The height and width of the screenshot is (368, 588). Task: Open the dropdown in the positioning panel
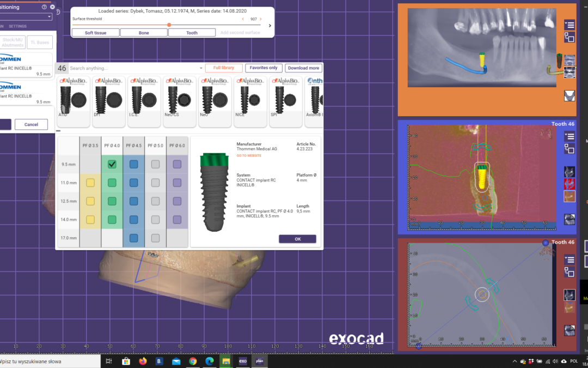pyautogui.click(x=49, y=17)
